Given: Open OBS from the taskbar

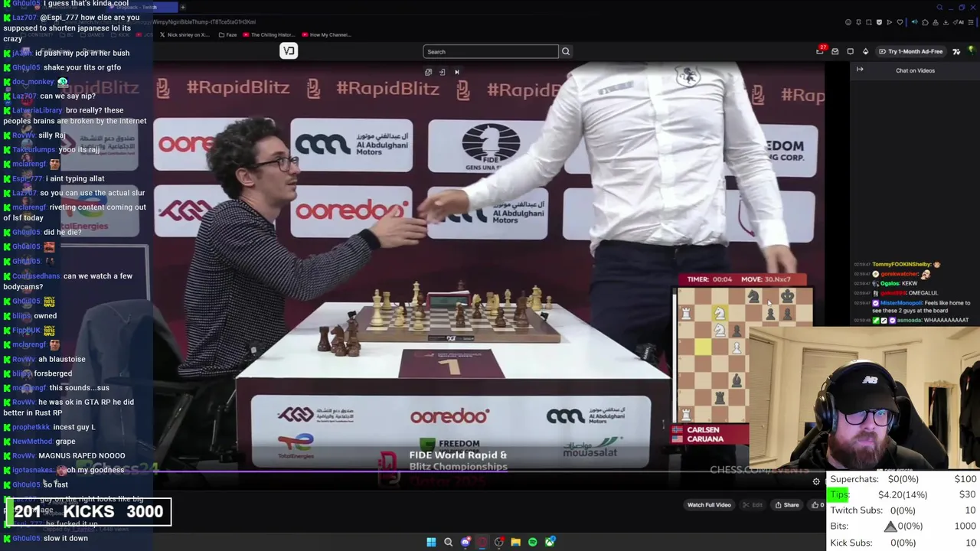Looking at the screenshot, I should pos(498,542).
